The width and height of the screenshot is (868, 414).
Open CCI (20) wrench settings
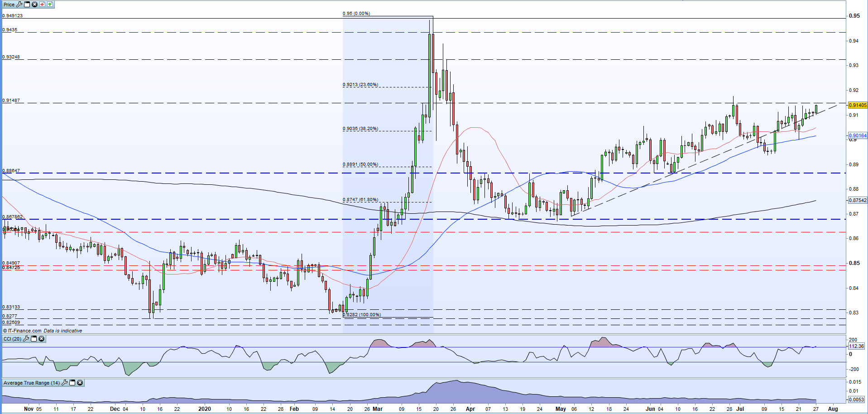pos(26,339)
